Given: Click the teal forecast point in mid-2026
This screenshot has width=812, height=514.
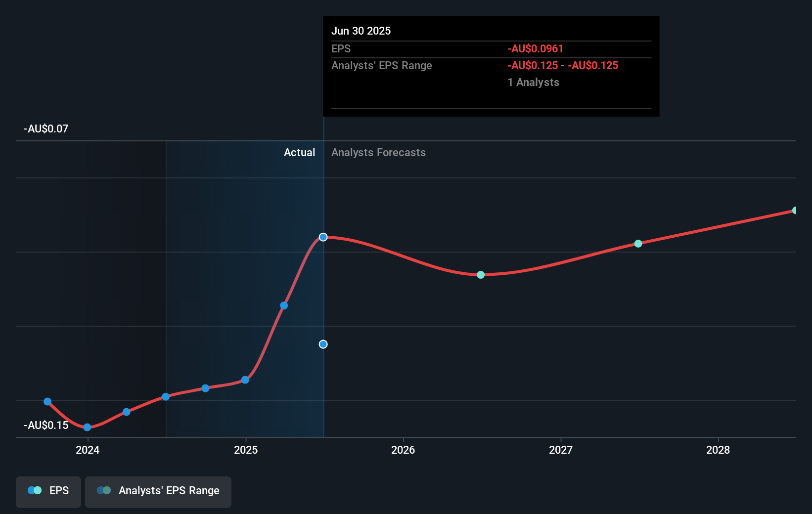Looking at the screenshot, I should (480, 274).
